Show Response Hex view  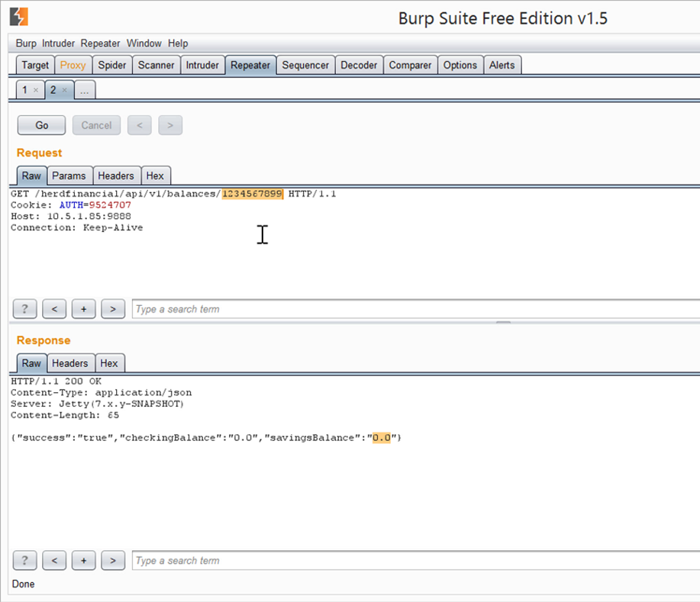point(109,363)
